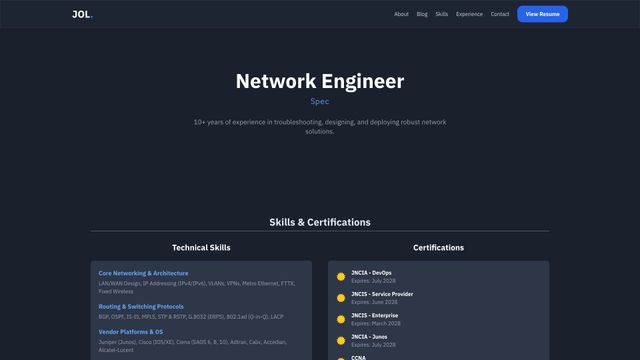This screenshot has width=640, height=360.
Task: Open the Experience nav link
Action: click(x=469, y=14)
